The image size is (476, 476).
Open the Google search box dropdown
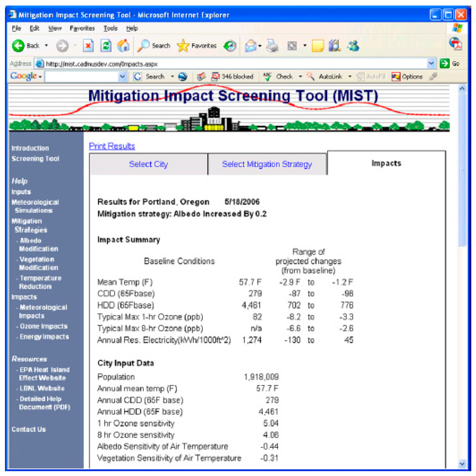122,77
